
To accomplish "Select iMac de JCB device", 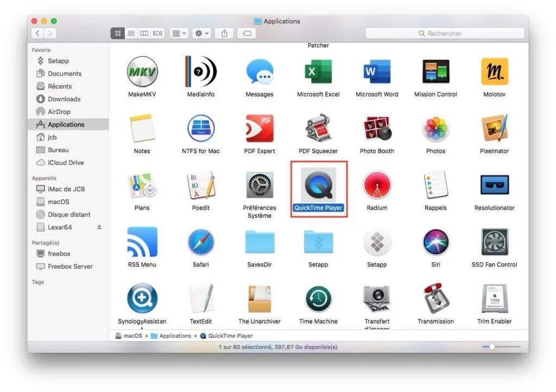I will coord(68,189).
